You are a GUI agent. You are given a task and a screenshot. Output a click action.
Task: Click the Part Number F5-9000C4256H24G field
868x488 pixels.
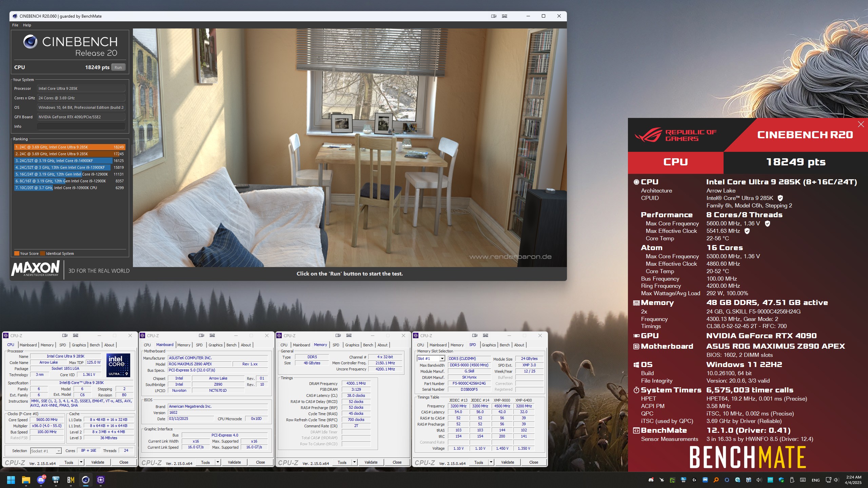coord(469,384)
